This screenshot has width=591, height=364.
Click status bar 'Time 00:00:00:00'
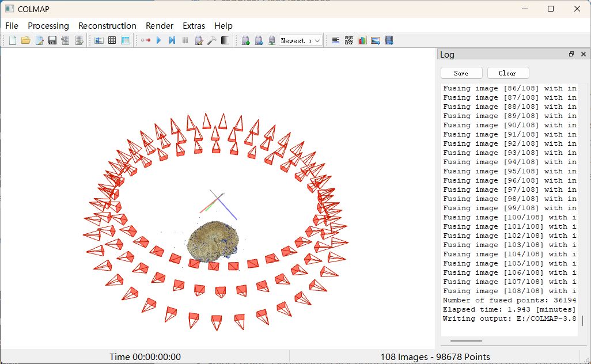coord(145,357)
